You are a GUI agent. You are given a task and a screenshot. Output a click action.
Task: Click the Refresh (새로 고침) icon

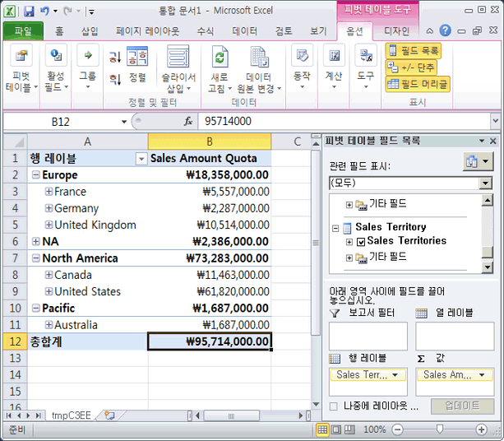[x=220, y=57]
